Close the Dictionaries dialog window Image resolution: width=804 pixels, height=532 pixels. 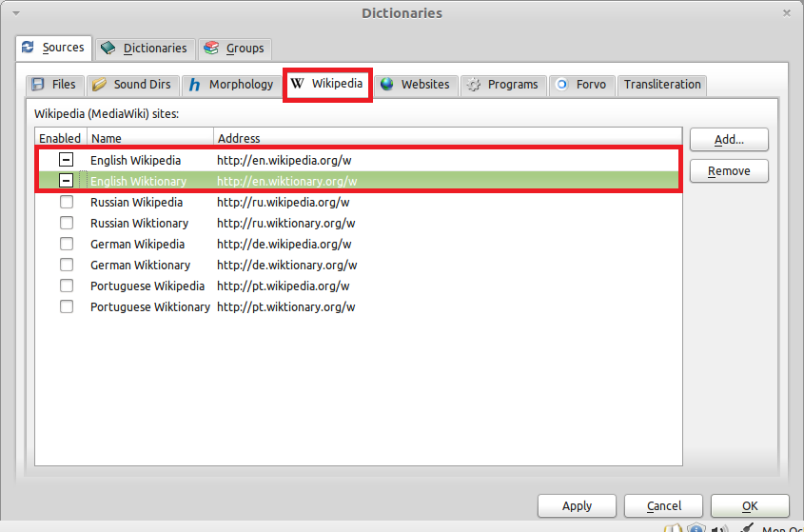pyautogui.click(x=787, y=13)
